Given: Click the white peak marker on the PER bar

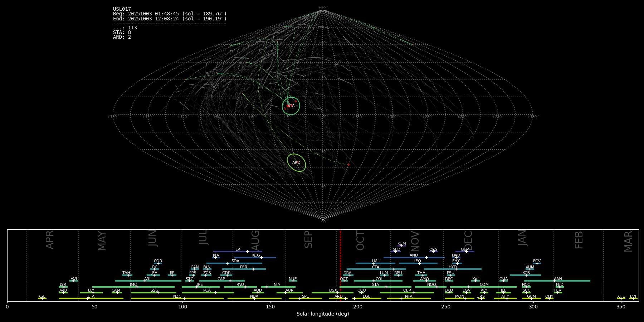Looking at the screenshot, I should [x=253, y=269].
